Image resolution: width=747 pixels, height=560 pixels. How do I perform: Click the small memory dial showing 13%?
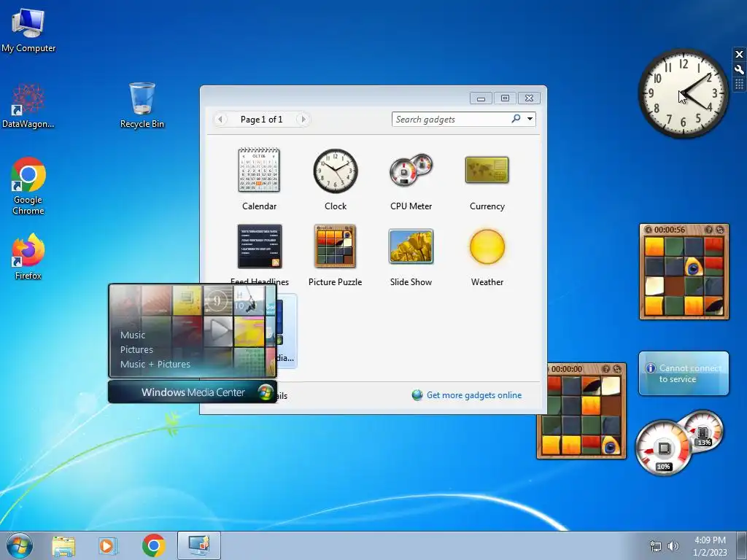[x=703, y=432]
